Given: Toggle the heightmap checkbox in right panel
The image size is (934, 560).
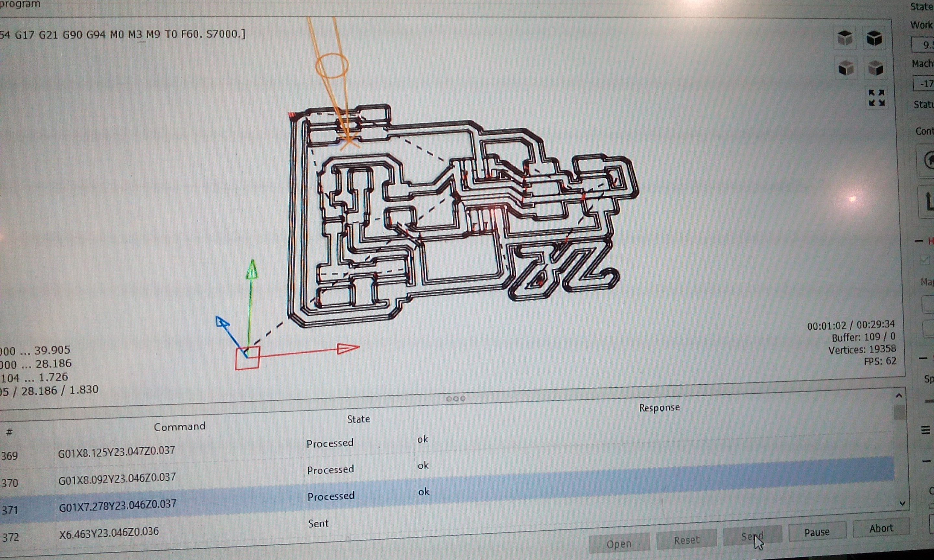Looking at the screenshot, I should click(x=925, y=260).
